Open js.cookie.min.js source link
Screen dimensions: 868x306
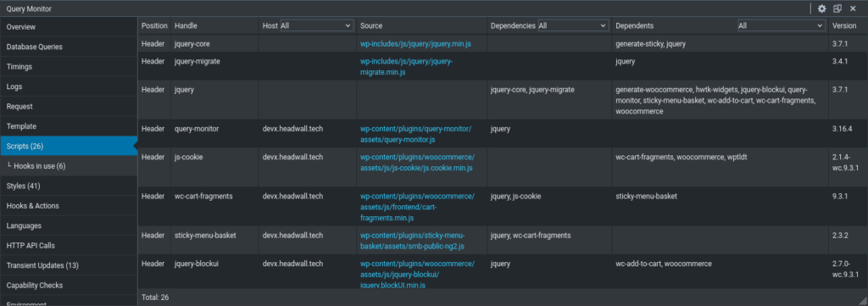point(417,162)
